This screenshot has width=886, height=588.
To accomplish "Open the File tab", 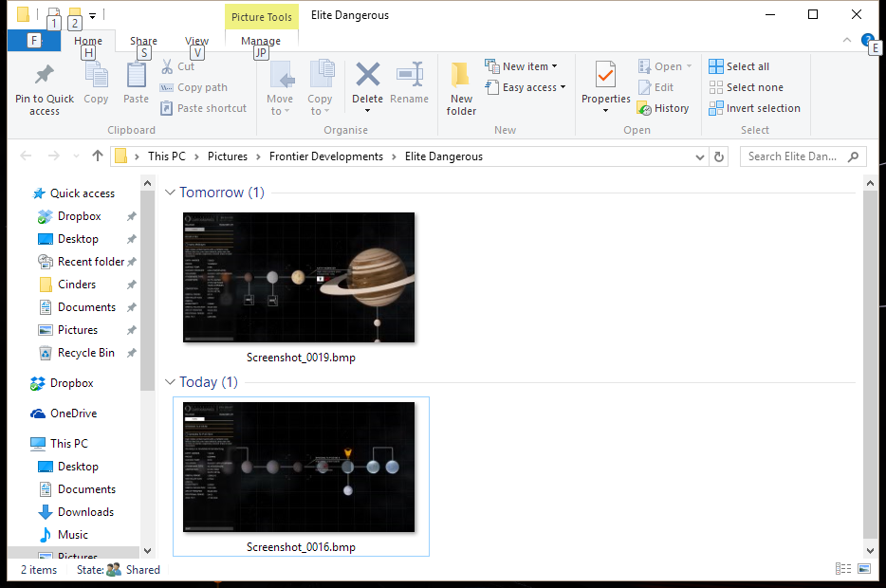I will coord(34,40).
